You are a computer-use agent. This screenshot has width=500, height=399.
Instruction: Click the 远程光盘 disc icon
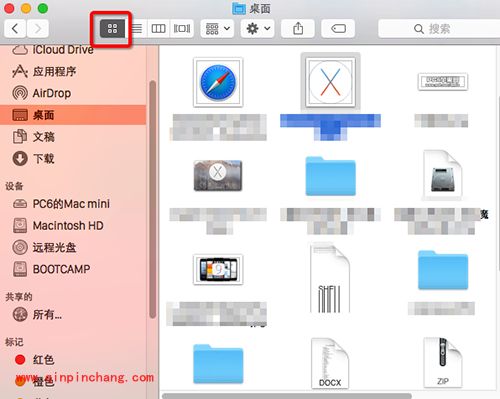pos(20,247)
